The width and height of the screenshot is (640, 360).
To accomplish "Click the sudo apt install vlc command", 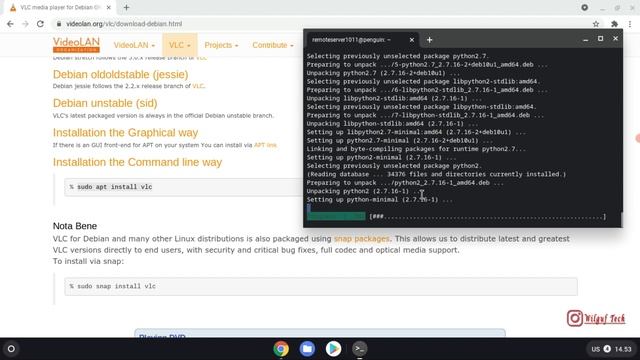I will [x=115, y=187].
